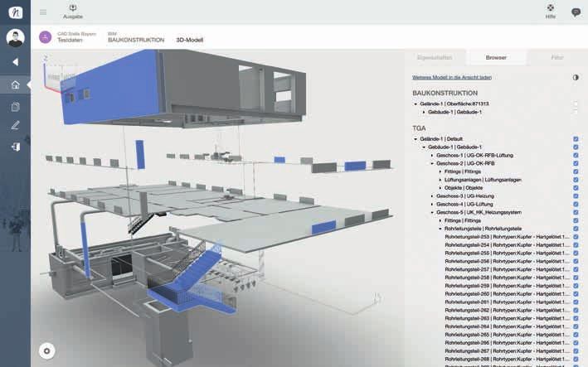Click the logout door icon in sidebar
This screenshot has width=588, height=367.
point(15,147)
